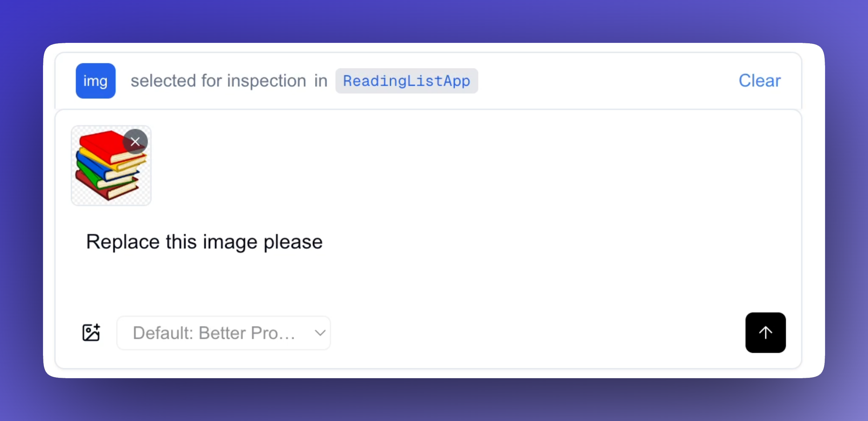Send the message with the arrow button
868x421 pixels.
click(765, 333)
